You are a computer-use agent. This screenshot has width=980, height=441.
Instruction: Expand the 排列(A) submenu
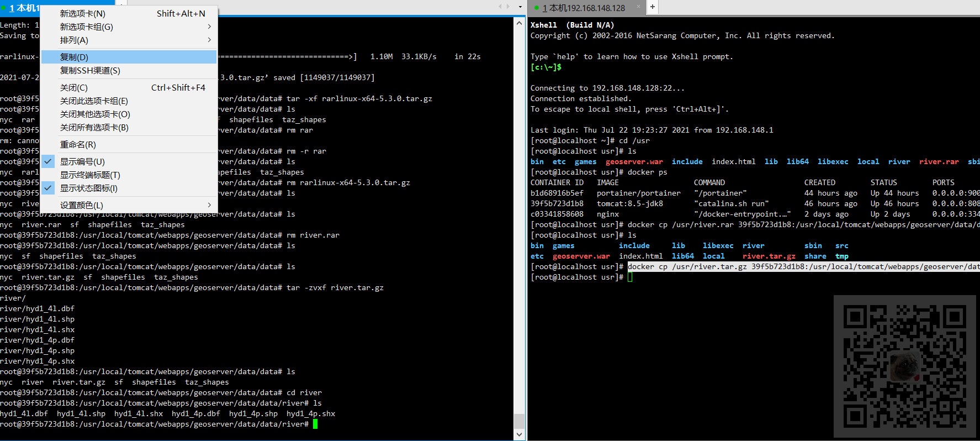[x=129, y=40]
